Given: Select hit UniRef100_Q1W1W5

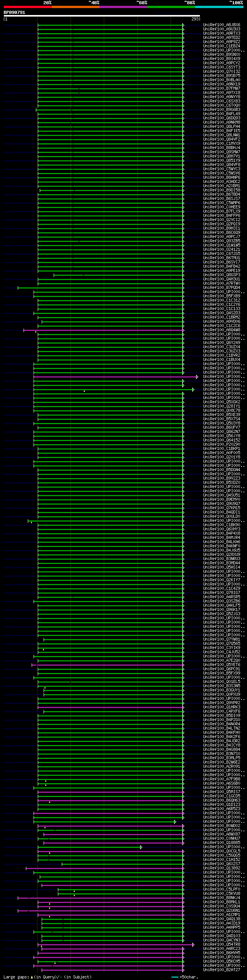Looking at the screenshot, I should pyautogui.click(x=222, y=245).
